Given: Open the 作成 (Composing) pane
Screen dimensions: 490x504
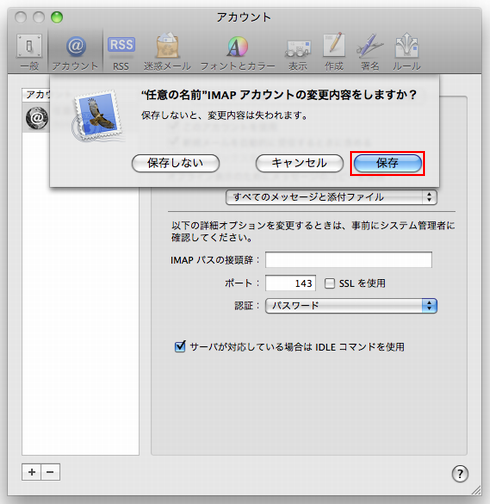Looking at the screenshot, I should click(334, 52).
